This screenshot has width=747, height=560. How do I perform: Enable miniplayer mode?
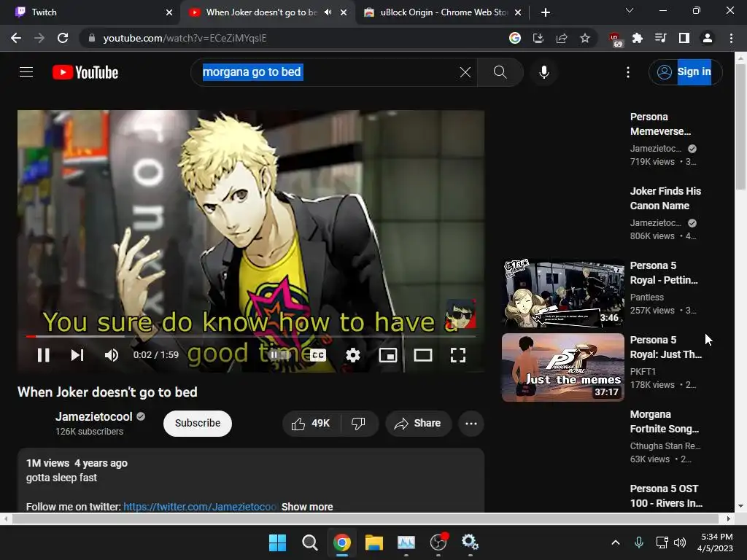point(388,355)
